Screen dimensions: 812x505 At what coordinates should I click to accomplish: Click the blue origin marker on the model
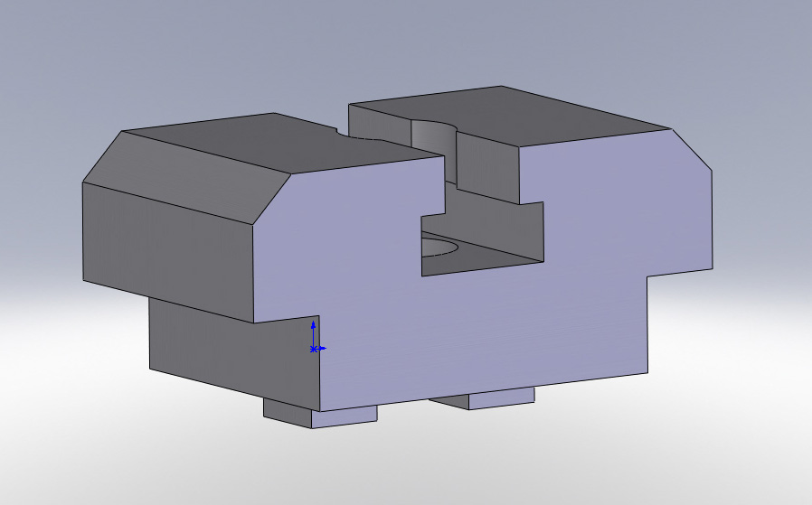click(x=314, y=348)
